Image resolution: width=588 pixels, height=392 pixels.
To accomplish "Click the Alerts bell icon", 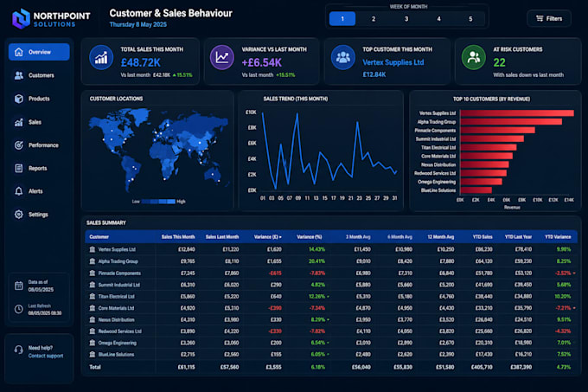I will tap(19, 191).
